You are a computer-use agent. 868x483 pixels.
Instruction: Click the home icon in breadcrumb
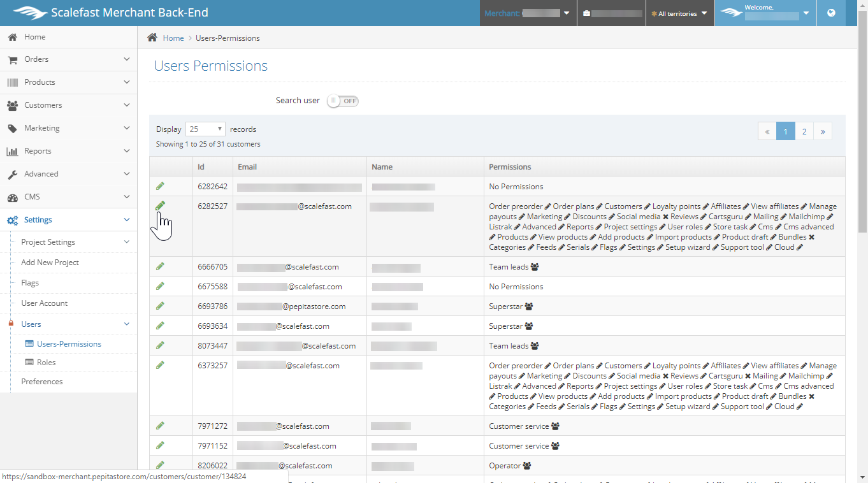point(152,38)
